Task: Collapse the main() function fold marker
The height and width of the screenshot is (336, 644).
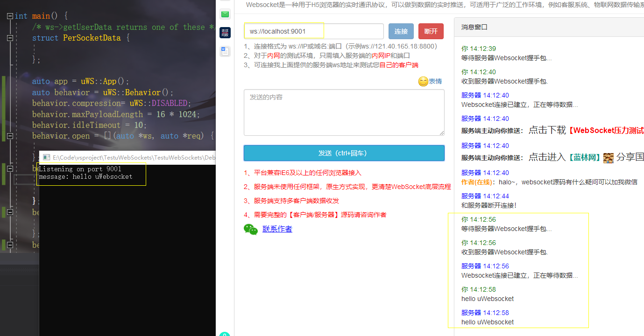Action: click(x=10, y=15)
